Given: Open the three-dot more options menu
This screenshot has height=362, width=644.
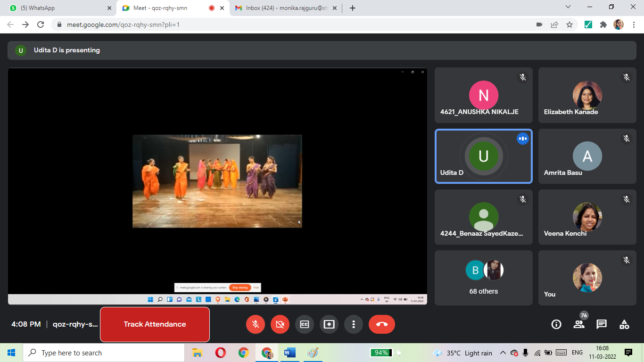Looking at the screenshot, I should (354, 324).
